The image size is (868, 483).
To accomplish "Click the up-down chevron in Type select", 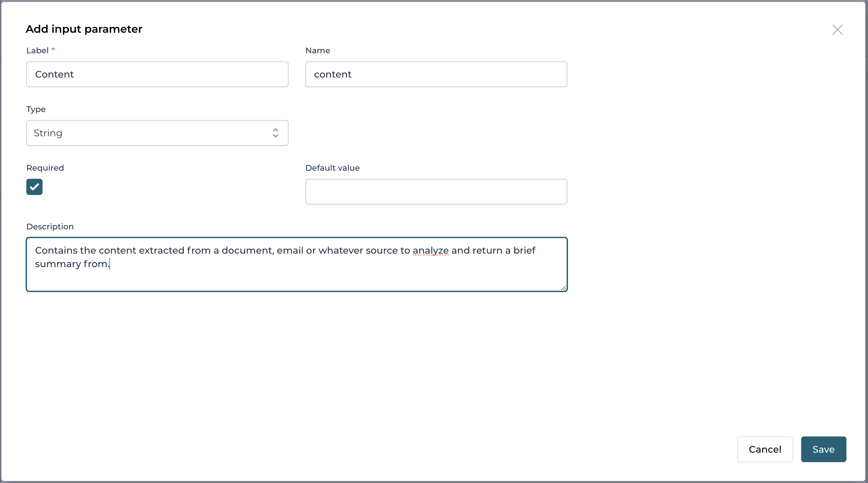I will (276, 133).
